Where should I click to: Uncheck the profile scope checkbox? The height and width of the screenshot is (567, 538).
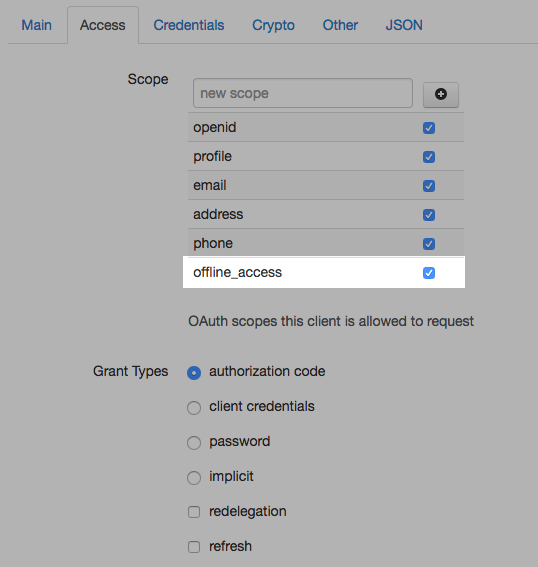pyautogui.click(x=429, y=157)
